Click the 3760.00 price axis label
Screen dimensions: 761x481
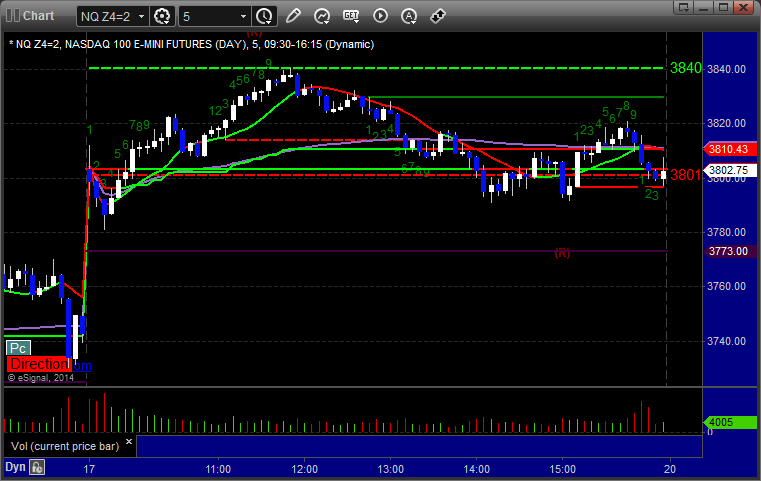coord(726,286)
